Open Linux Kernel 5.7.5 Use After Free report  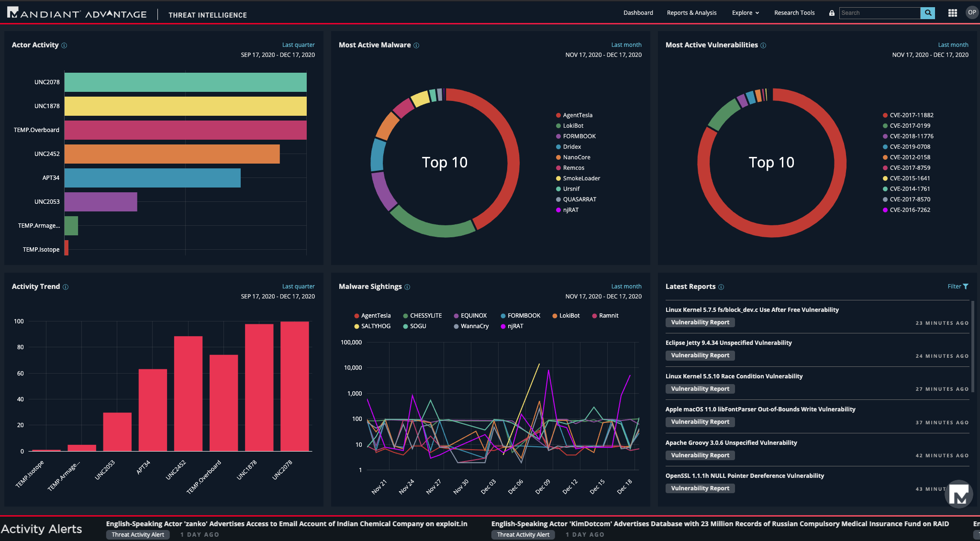pos(752,310)
